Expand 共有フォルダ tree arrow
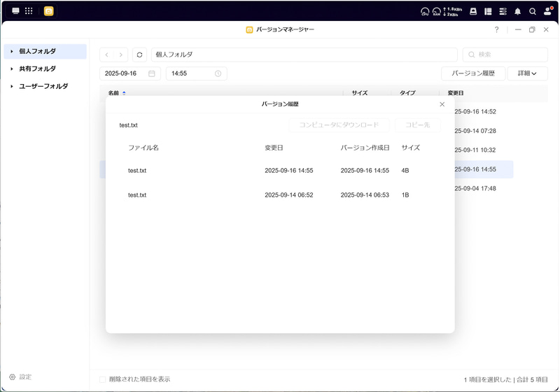 (12, 69)
